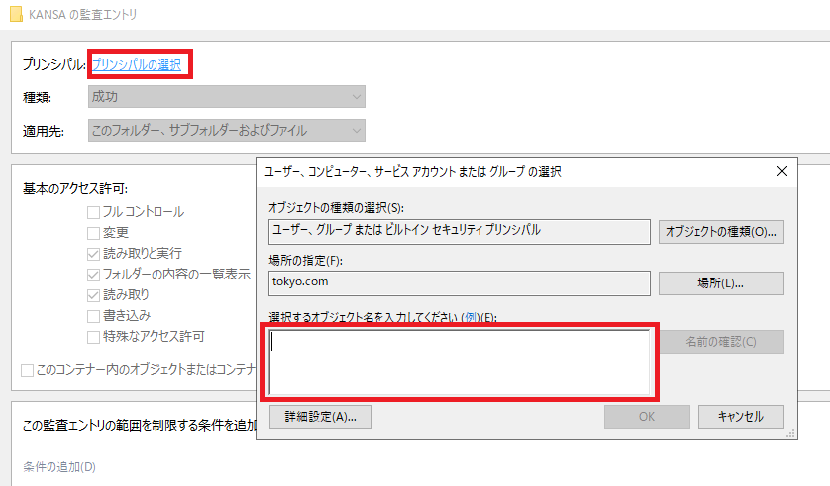Click the オブジェクトの種類(O)... button
This screenshot has width=830, height=486.
(721, 232)
